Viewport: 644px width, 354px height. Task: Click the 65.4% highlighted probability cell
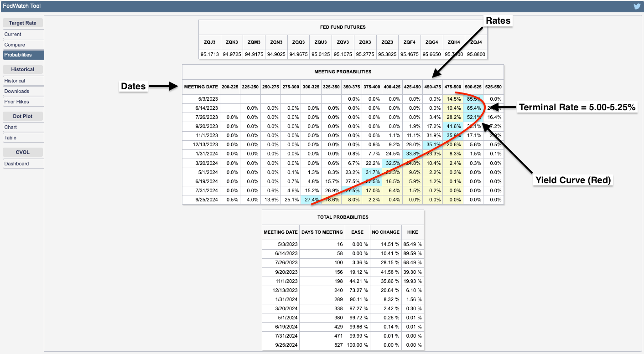[473, 108]
